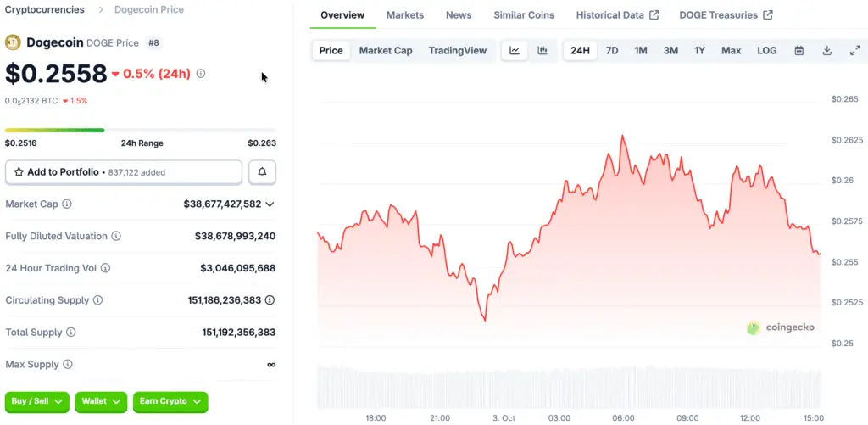
Task: Click the line chart view icon
Action: [515, 51]
